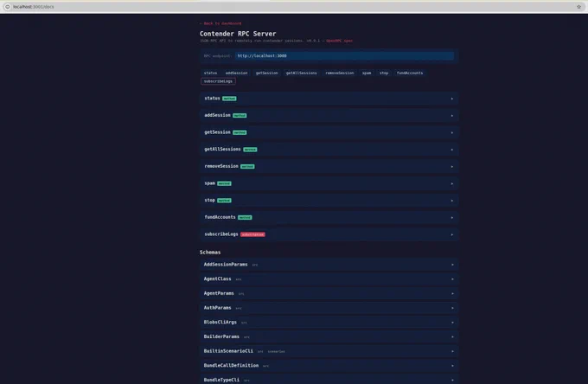Click the Schemas section heading

point(210,252)
